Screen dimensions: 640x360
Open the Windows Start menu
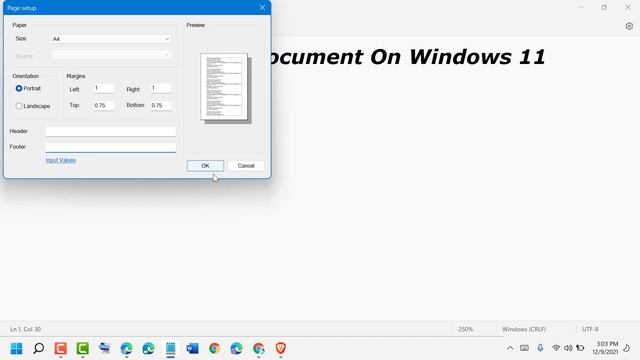coord(17,348)
